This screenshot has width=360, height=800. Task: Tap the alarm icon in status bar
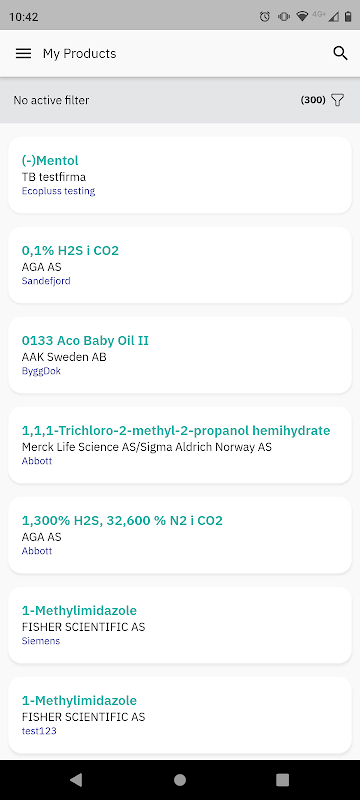click(x=265, y=16)
